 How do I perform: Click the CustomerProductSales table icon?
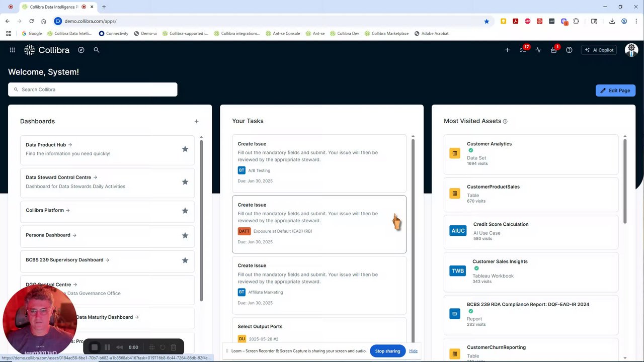[x=455, y=194]
